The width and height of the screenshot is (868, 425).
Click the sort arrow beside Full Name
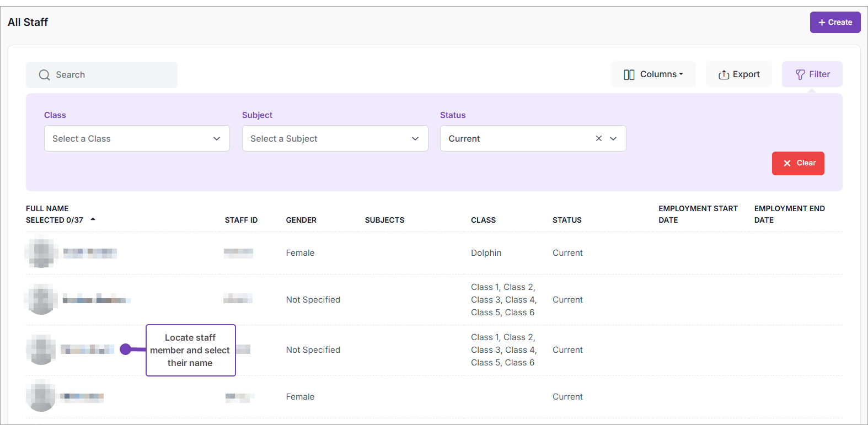click(93, 219)
